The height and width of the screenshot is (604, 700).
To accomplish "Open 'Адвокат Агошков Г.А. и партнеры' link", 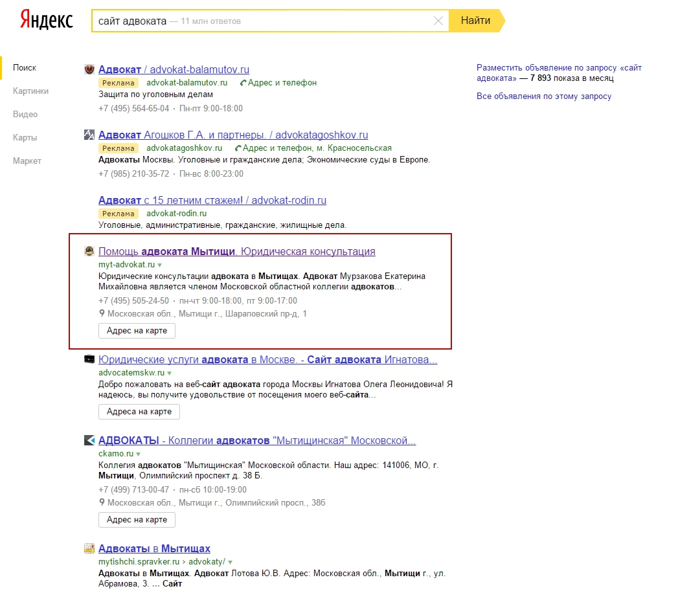I will point(233,135).
